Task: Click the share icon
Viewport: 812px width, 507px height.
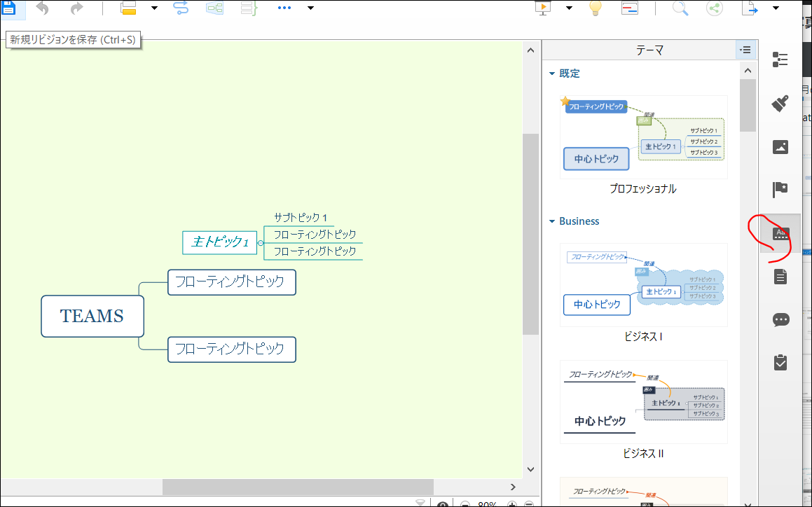Action: pos(715,8)
